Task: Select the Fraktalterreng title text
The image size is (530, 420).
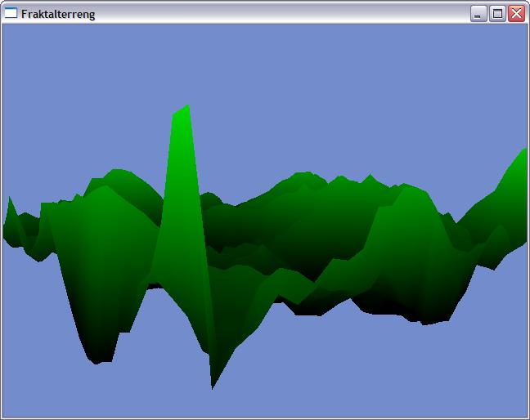Action: [x=58, y=14]
